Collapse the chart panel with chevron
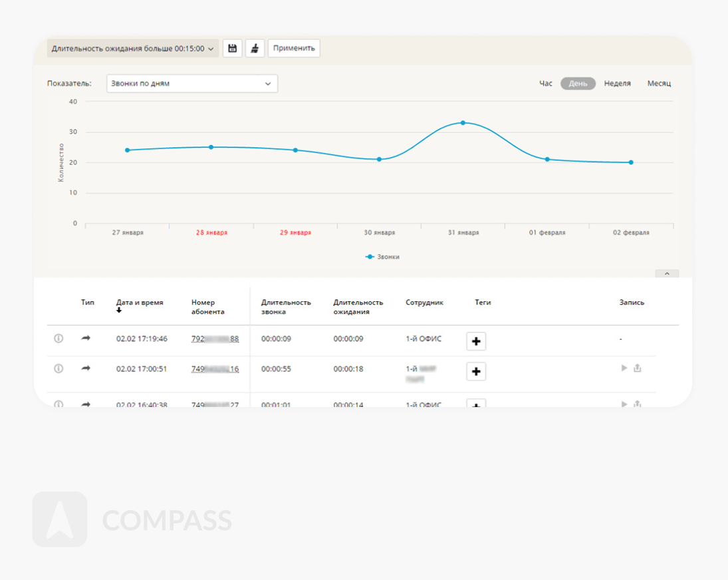The image size is (728, 580). pyautogui.click(x=667, y=273)
